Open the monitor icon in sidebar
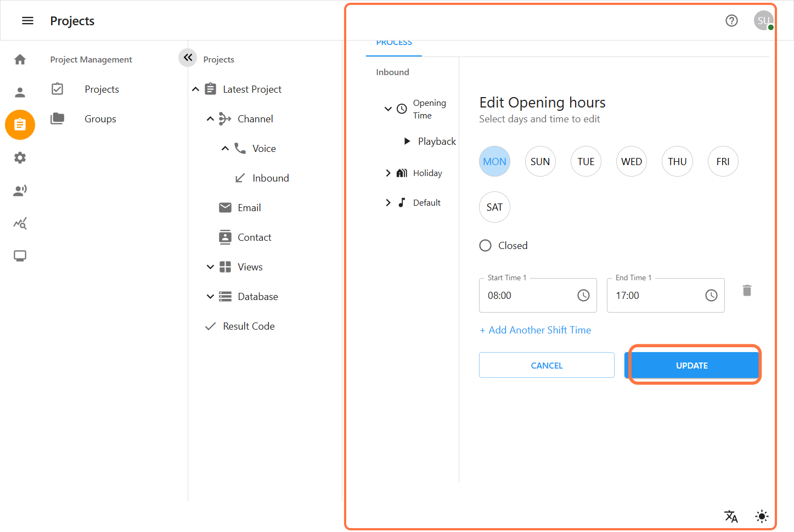The image size is (794, 532). (x=20, y=256)
